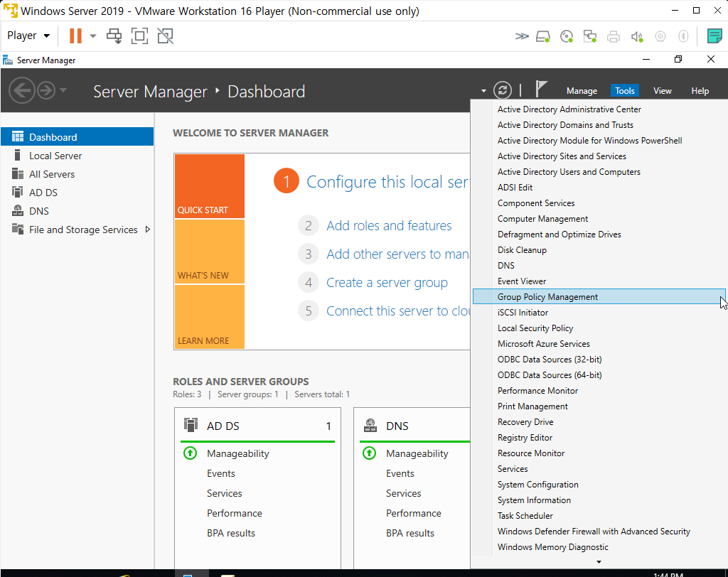
Task: Open the navigation history dropdown arrow
Action: tap(63, 90)
